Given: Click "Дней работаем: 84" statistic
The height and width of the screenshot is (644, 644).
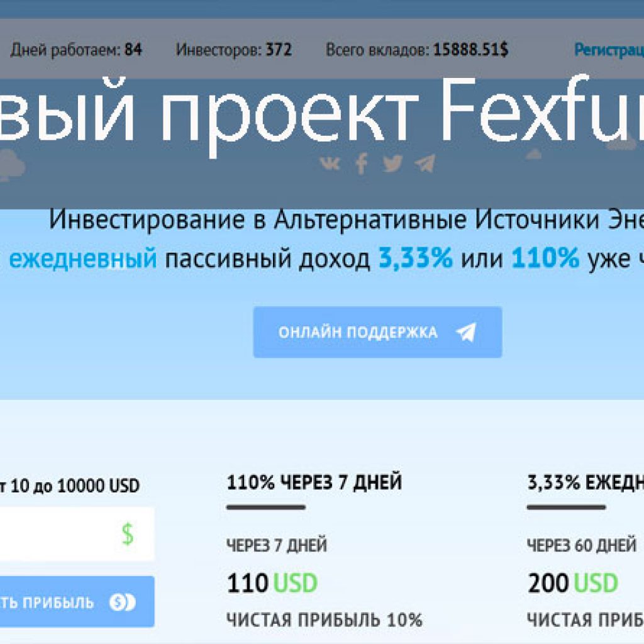Looking at the screenshot, I should [x=76, y=50].
